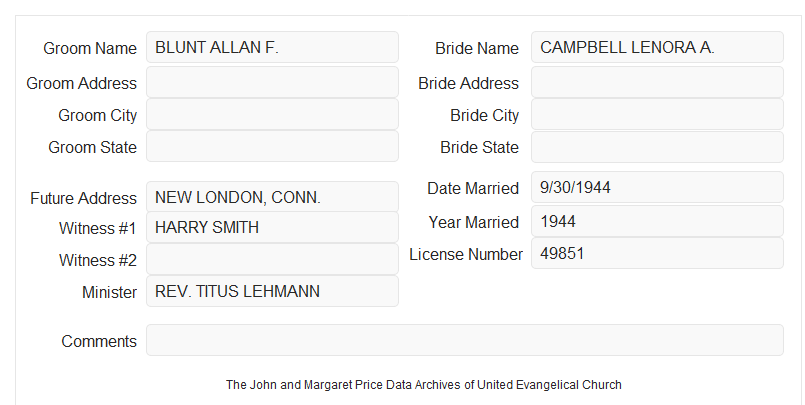Click the Comments label text
Viewport: 805px width, 405px height.
[x=99, y=341]
